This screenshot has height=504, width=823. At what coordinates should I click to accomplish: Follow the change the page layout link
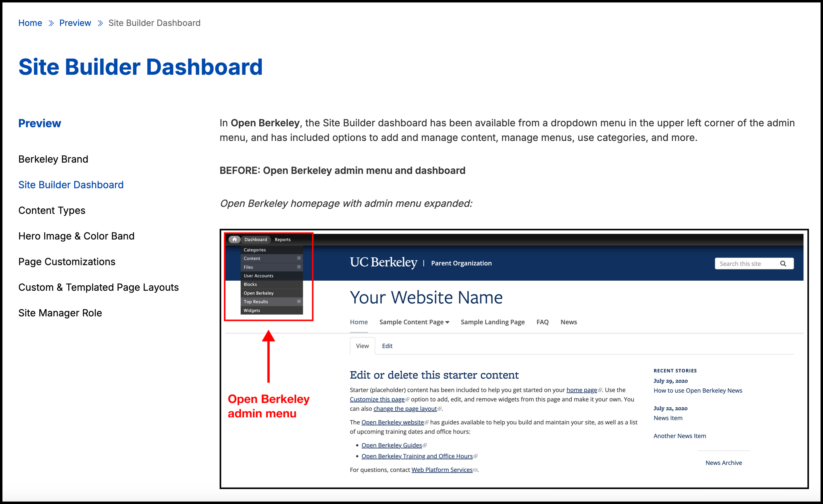point(405,409)
